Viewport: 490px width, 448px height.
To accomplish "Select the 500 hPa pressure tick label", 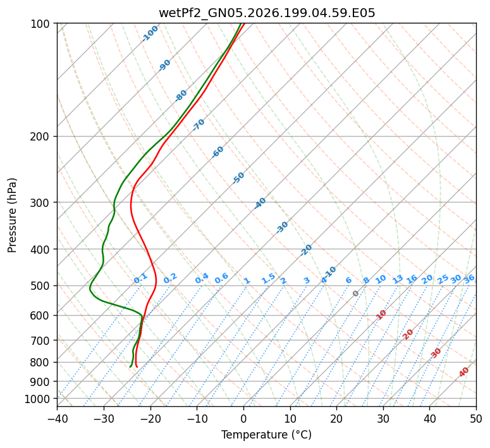I will [x=41, y=286].
